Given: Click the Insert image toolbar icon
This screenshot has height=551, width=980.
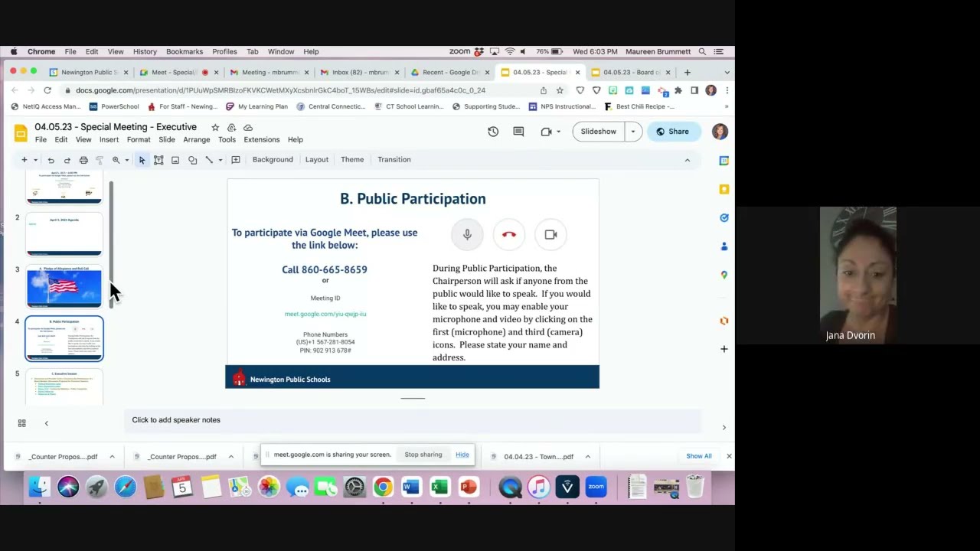Looking at the screenshot, I should click(x=175, y=160).
